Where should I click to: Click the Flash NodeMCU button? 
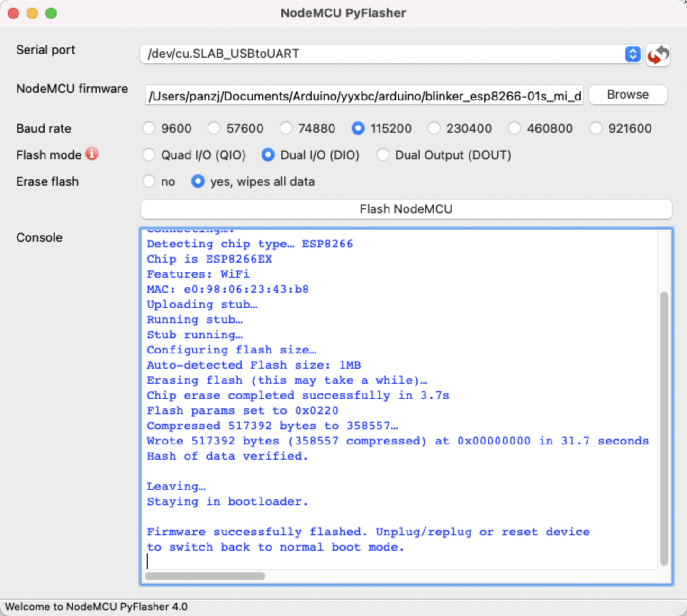pos(406,209)
